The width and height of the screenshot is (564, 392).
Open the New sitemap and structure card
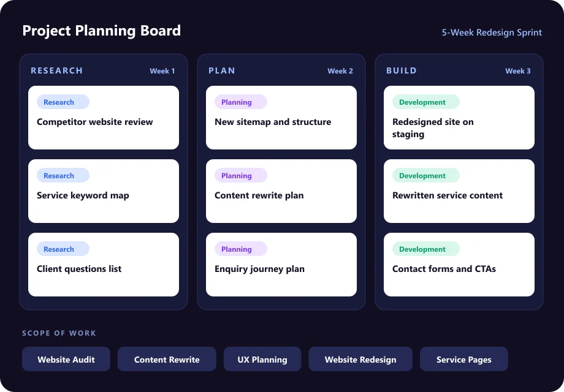(x=281, y=118)
